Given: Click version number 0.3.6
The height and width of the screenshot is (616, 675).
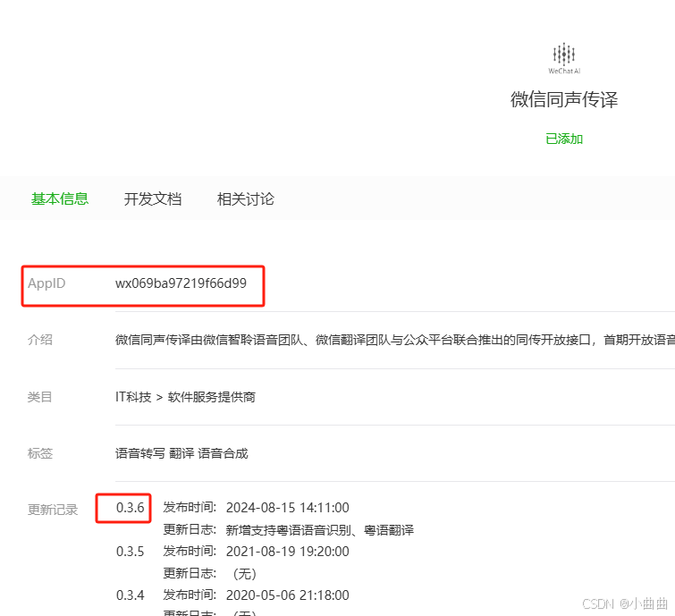Looking at the screenshot, I should tap(130, 508).
